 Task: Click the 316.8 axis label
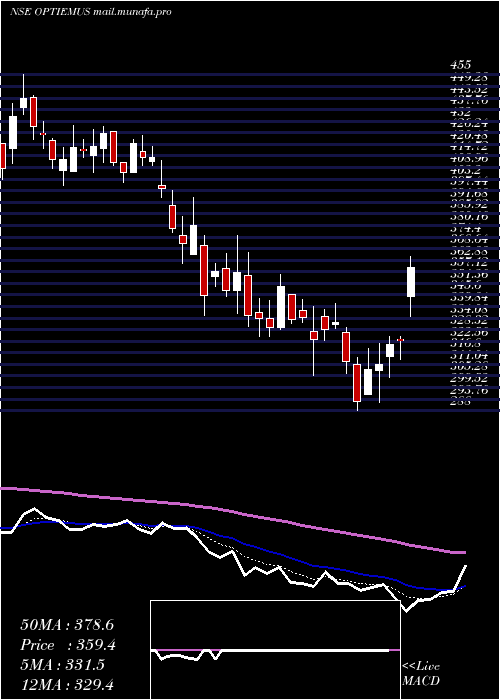[464, 344]
